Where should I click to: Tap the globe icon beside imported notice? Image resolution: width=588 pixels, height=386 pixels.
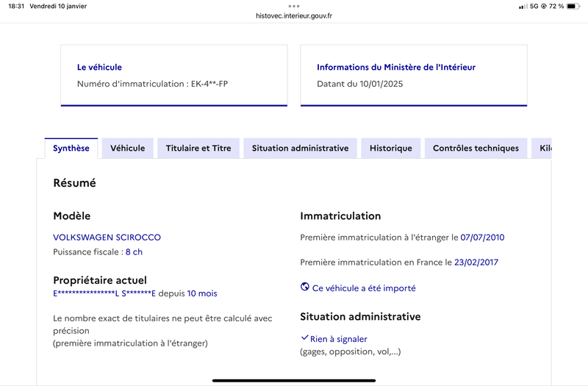(305, 287)
